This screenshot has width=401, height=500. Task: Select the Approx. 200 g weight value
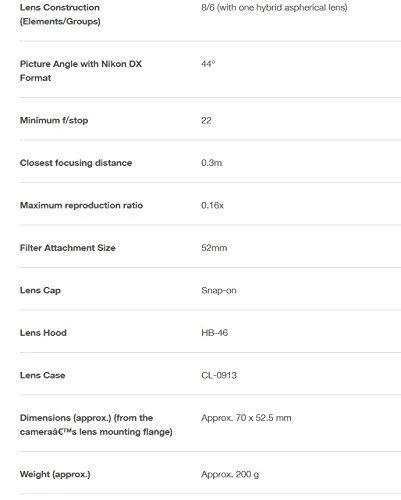(x=230, y=474)
